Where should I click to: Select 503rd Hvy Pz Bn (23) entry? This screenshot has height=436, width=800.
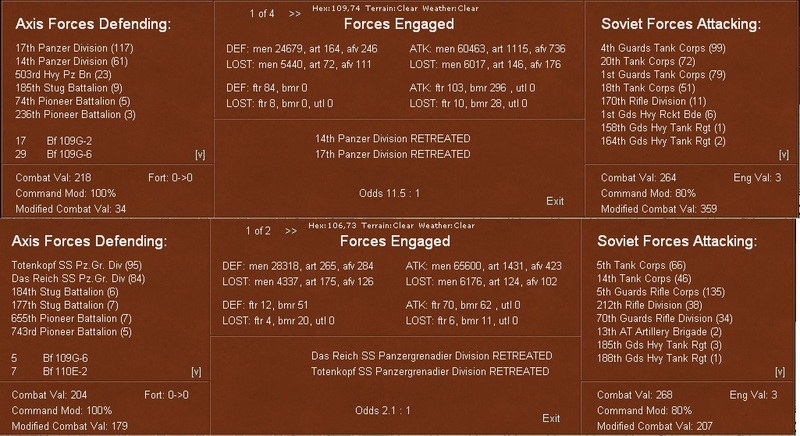click(63, 74)
